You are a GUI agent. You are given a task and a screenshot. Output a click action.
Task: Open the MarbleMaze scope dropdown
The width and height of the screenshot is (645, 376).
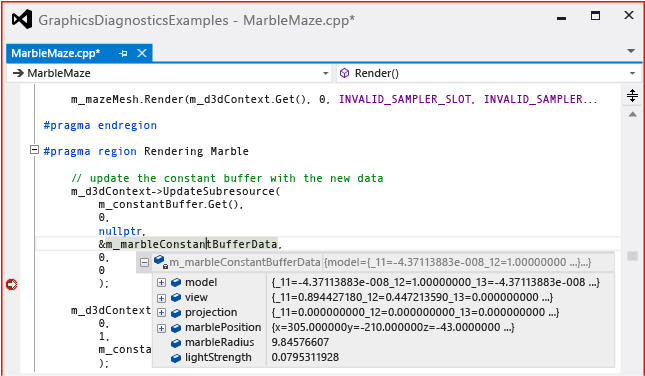tap(325, 74)
